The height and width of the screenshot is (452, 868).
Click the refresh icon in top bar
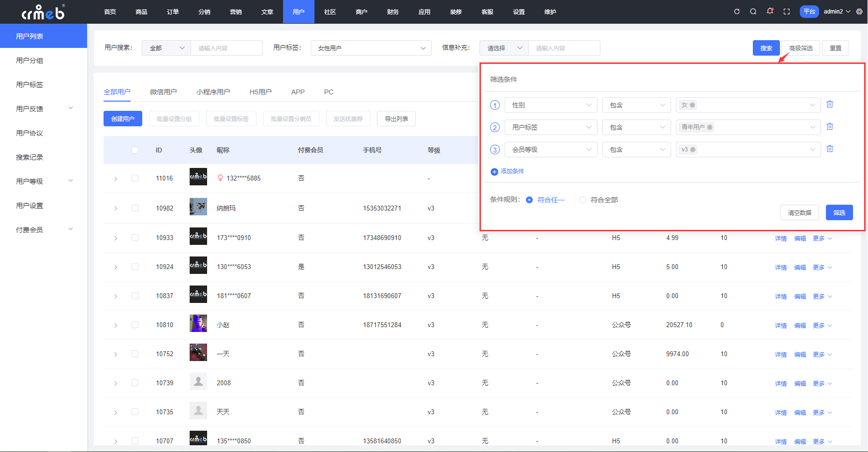[x=737, y=12]
